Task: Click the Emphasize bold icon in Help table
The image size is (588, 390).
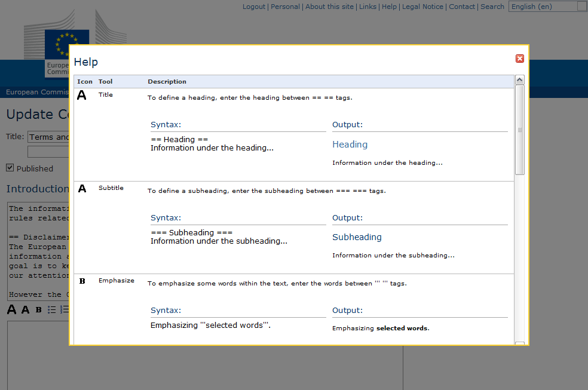Action: (x=82, y=281)
